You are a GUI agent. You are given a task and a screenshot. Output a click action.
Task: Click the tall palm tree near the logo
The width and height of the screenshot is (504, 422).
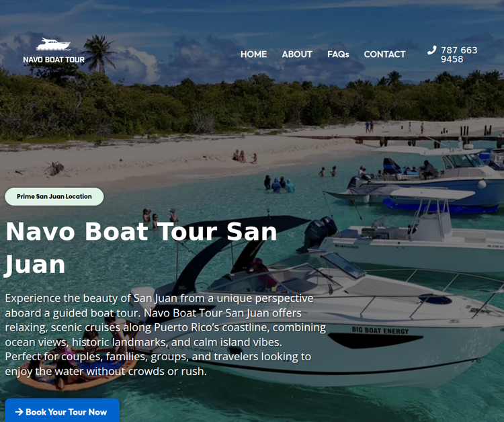pos(98,54)
